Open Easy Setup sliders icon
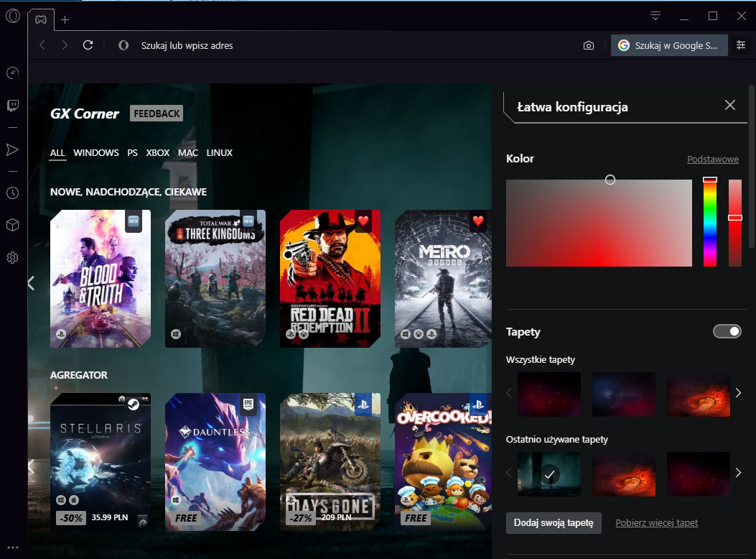This screenshot has width=756, height=559. (x=741, y=45)
